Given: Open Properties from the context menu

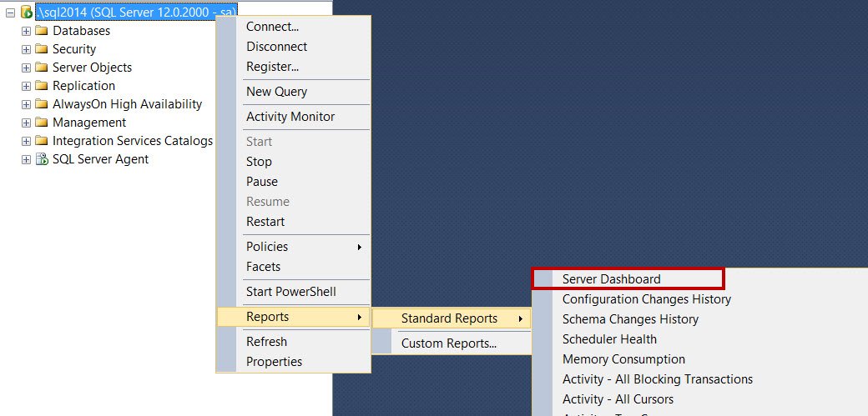Looking at the screenshot, I should (294, 362).
